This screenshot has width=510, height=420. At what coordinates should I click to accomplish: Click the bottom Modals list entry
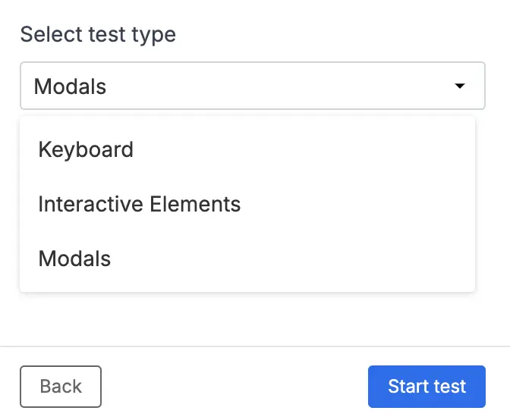(x=74, y=259)
